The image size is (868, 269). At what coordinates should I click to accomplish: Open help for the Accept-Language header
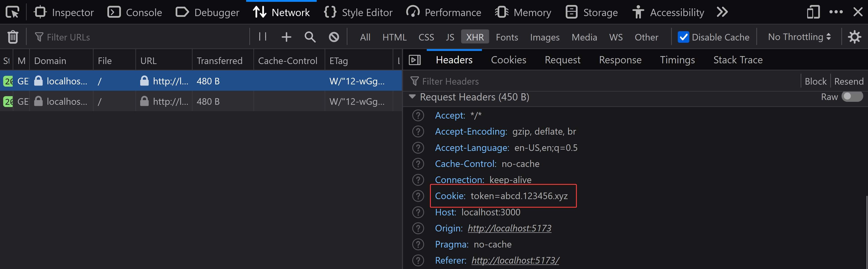click(x=418, y=148)
